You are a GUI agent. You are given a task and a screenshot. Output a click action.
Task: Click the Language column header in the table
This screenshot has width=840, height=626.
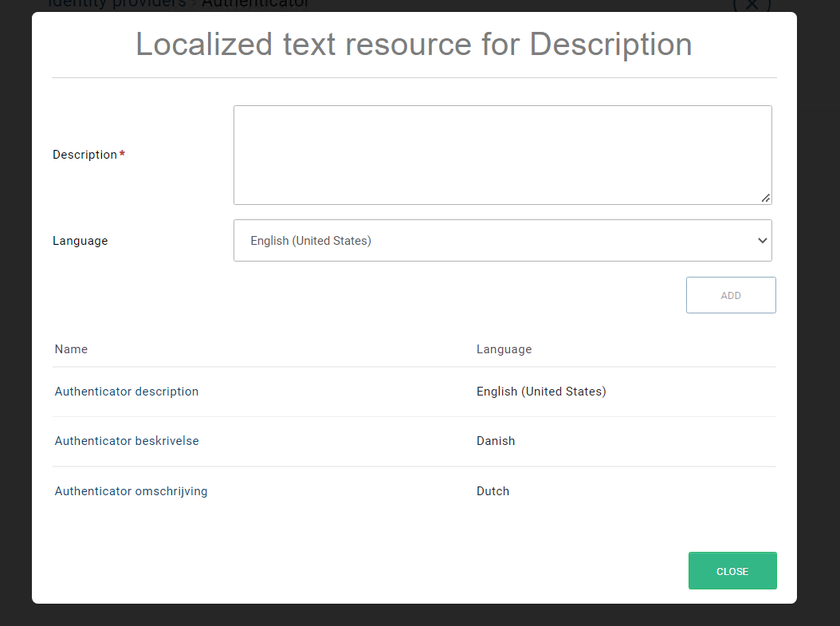(x=504, y=349)
